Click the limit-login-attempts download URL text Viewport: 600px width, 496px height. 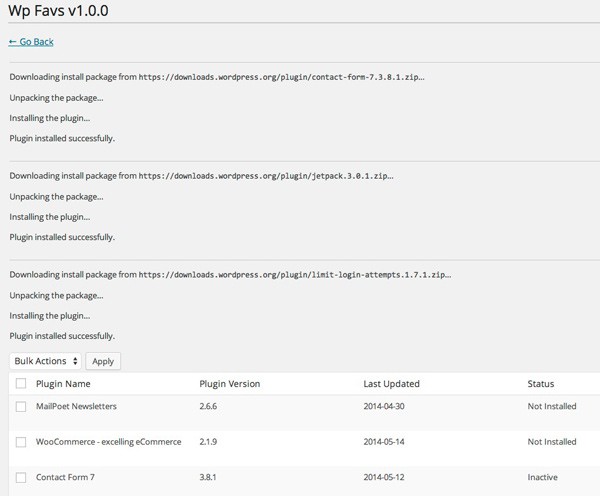tap(295, 275)
